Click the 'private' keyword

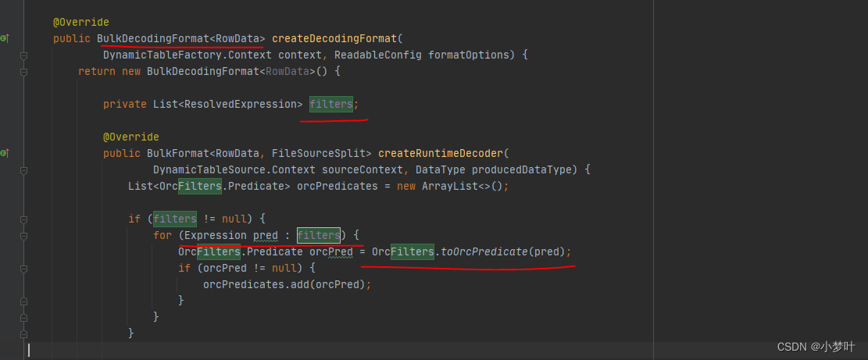(x=125, y=104)
